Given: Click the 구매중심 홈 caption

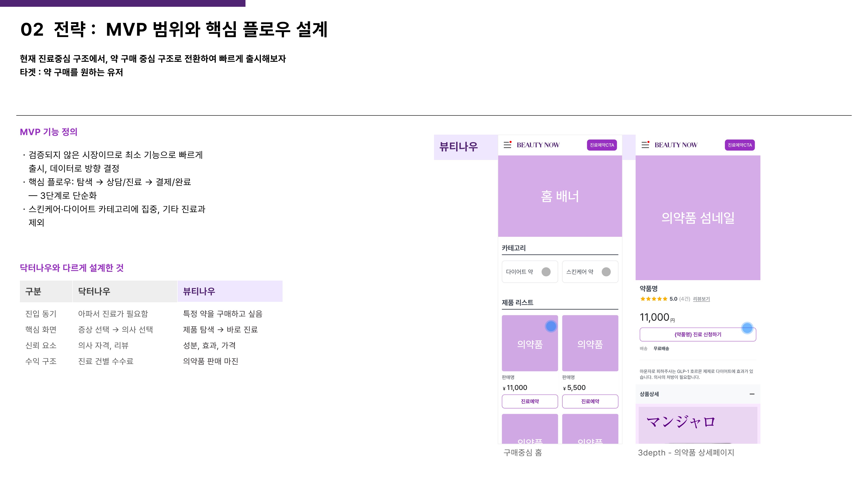Looking at the screenshot, I should point(523,453).
